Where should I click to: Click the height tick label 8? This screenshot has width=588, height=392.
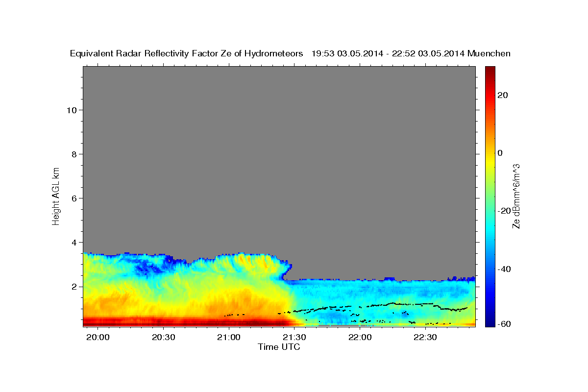73,154
